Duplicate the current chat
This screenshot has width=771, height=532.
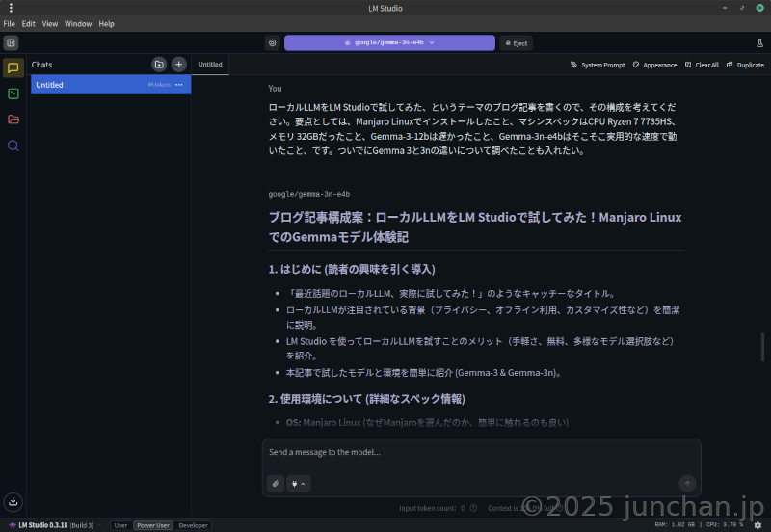tap(745, 65)
